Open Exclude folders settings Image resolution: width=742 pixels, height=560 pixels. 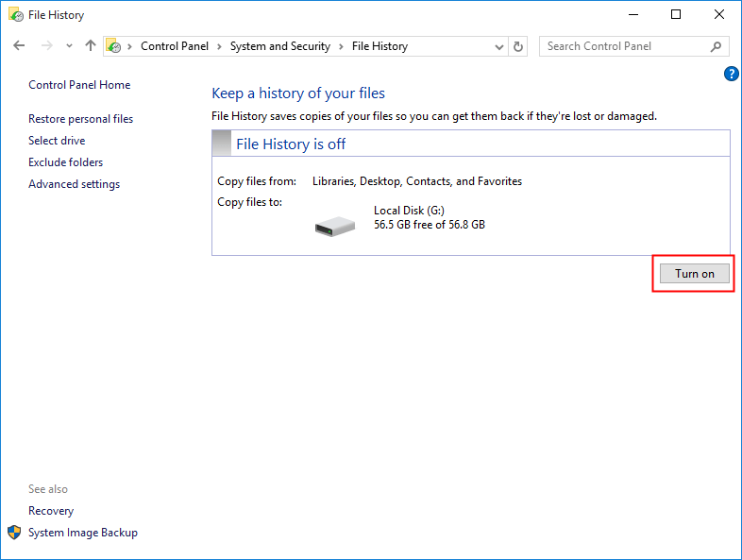tap(65, 162)
